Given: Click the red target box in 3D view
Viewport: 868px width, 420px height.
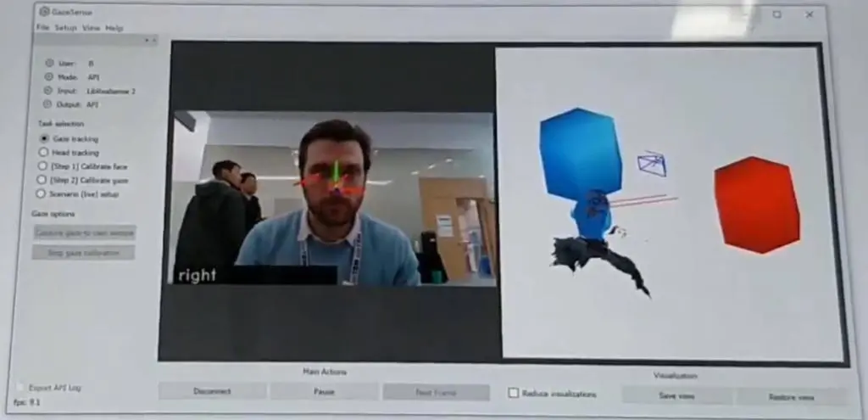Looking at the screenshot, I should 757,205.
